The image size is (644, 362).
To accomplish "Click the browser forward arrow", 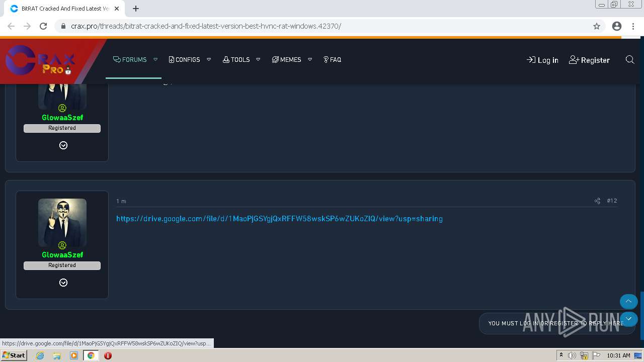I will tap(27, 26).
